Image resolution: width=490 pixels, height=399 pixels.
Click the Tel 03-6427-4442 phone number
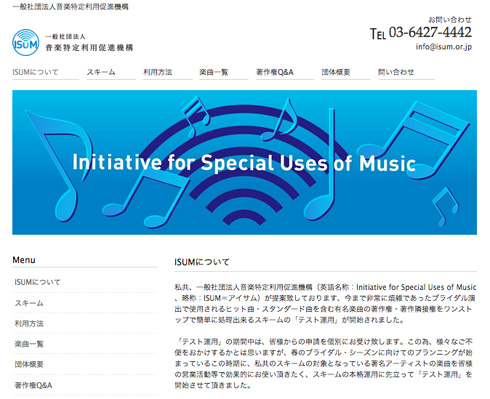[421, 33]
